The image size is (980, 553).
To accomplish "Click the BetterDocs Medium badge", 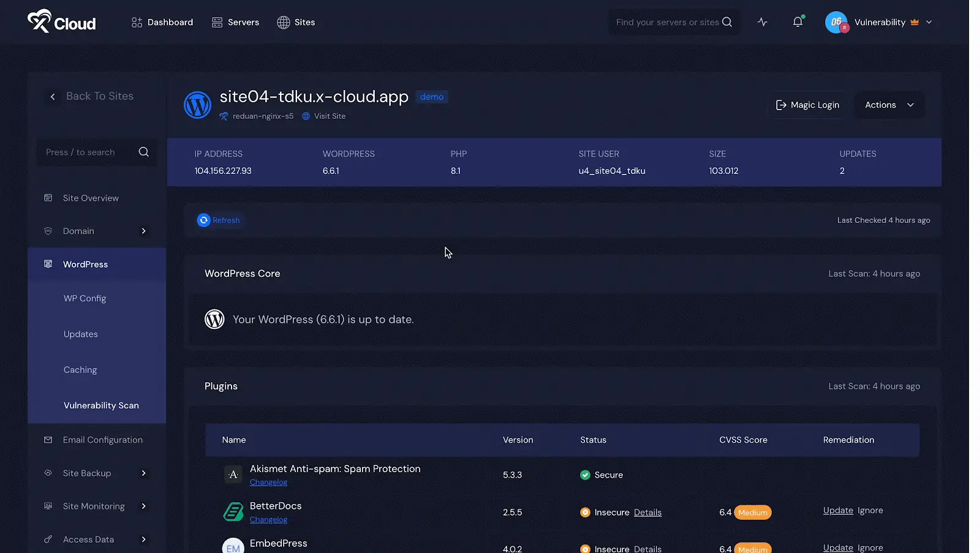I will (753, 513).
